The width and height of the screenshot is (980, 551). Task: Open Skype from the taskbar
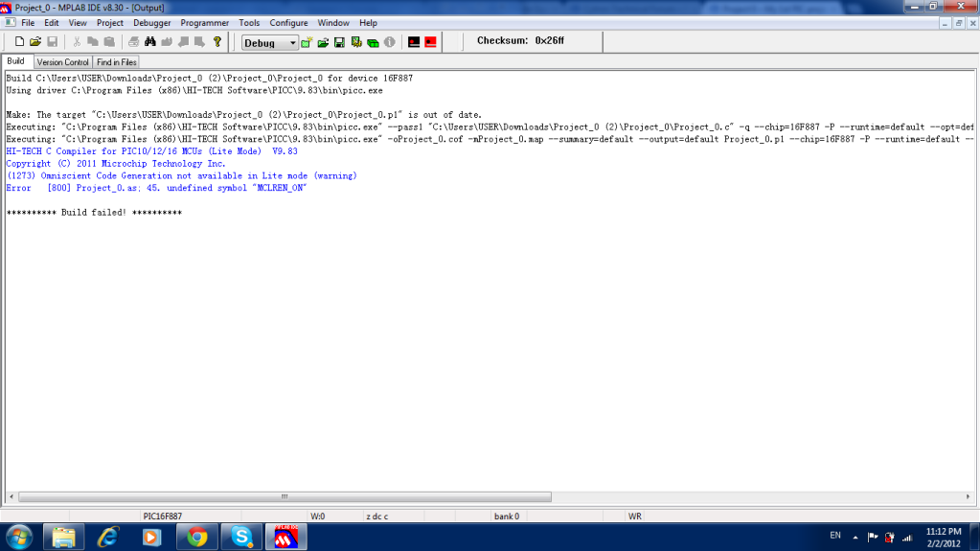point(241,538)
